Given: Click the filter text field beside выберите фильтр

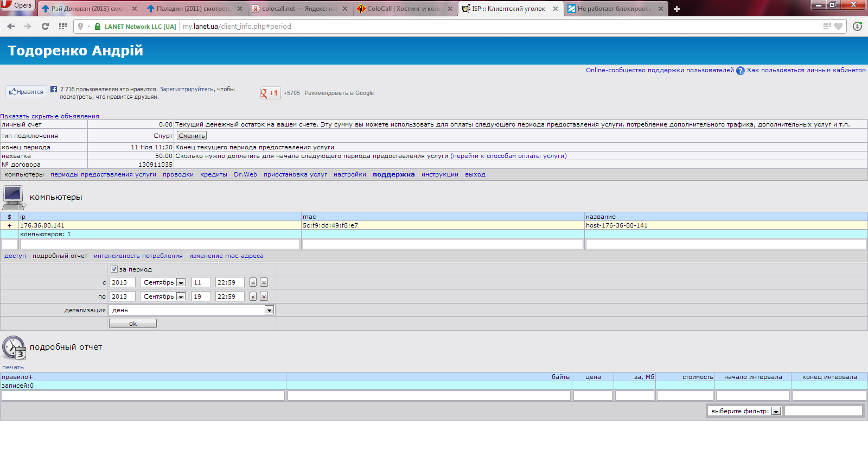Looking at the screenshot, I should click(x=824, y=411).
